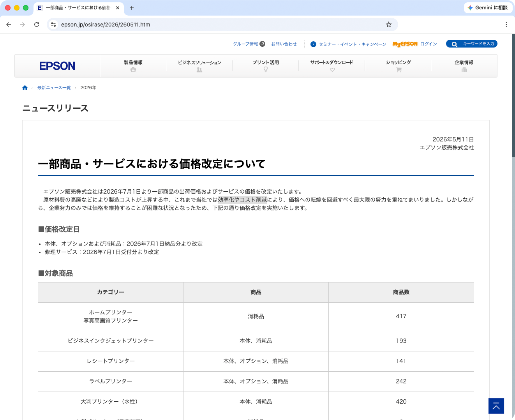
Task: Click the value 141 in the table
Action: tap(401, 361)
